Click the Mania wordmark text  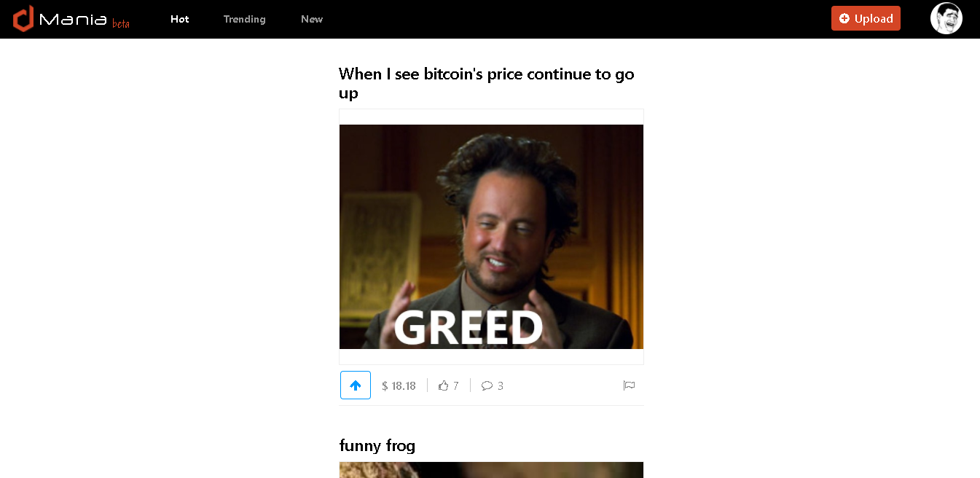pos(73,19)
